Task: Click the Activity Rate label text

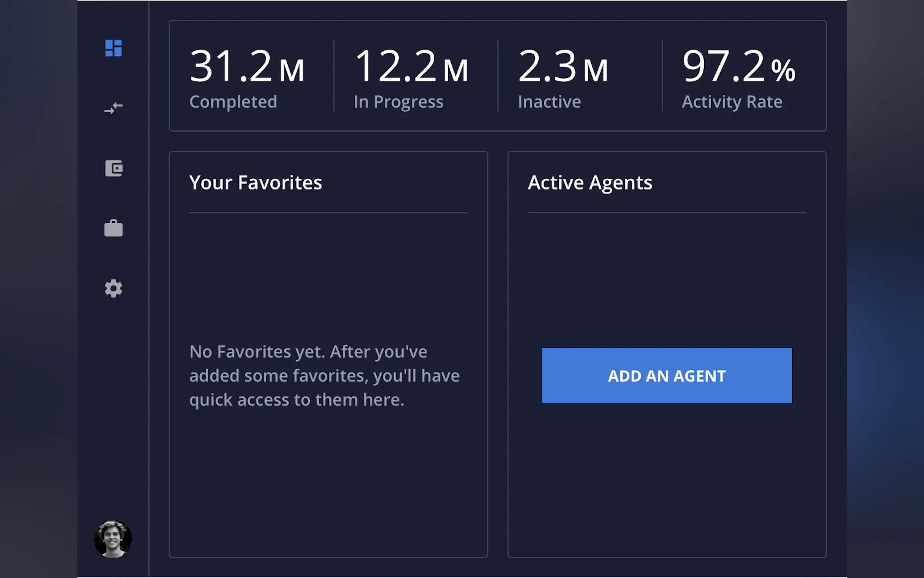Action: tap(732, 102)
